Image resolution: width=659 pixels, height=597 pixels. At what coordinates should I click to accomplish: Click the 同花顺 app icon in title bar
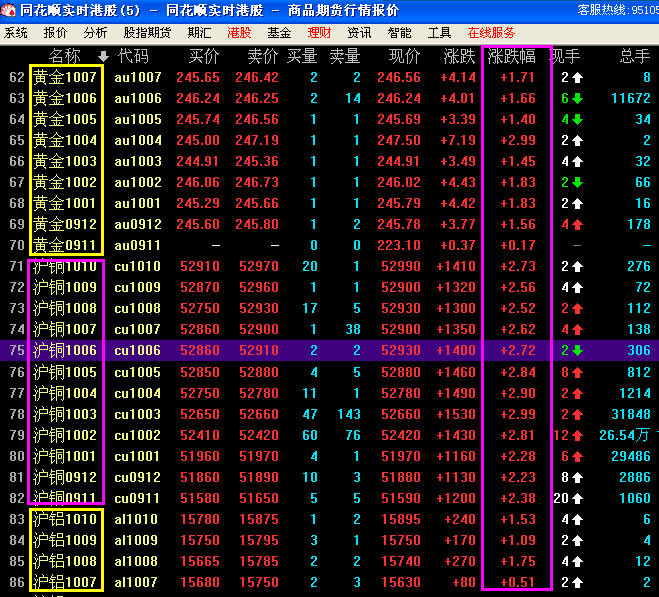pos(10,10)
